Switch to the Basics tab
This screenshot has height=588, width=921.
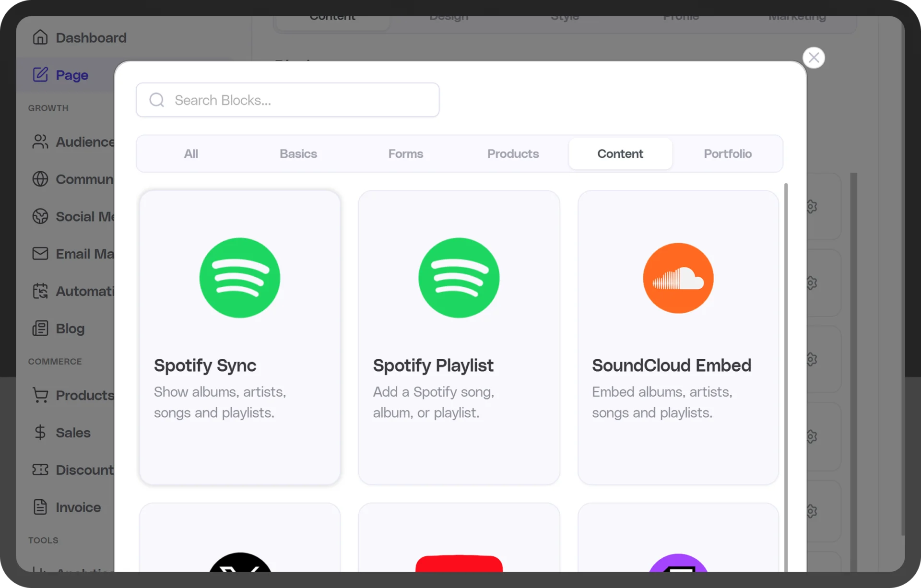298,154
